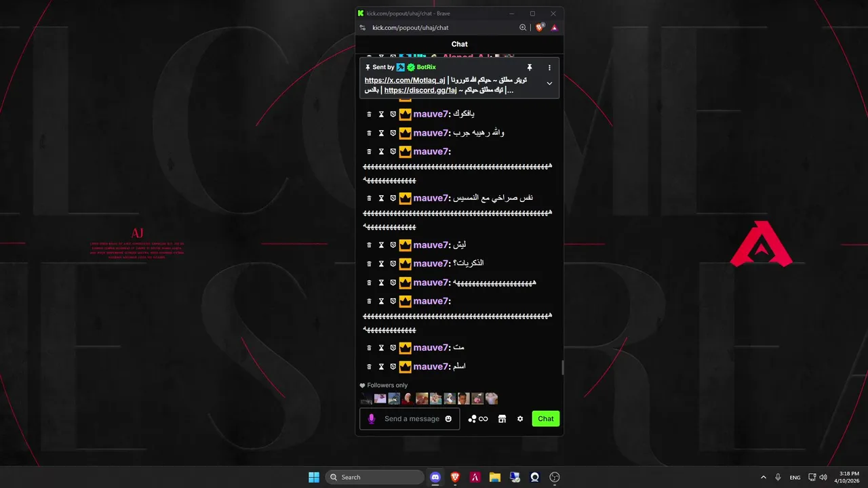Click ban shield on "والله رهيبه جرب" row
This screenshot has width=868, height=488.
pos(393,133)
